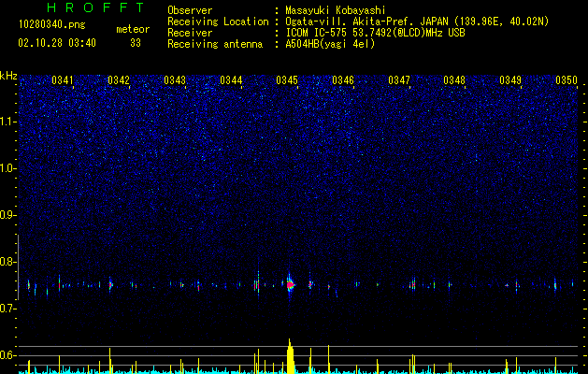Click the 0.6 kHz axis label
The image size is (588, 374).
(7, 355)
